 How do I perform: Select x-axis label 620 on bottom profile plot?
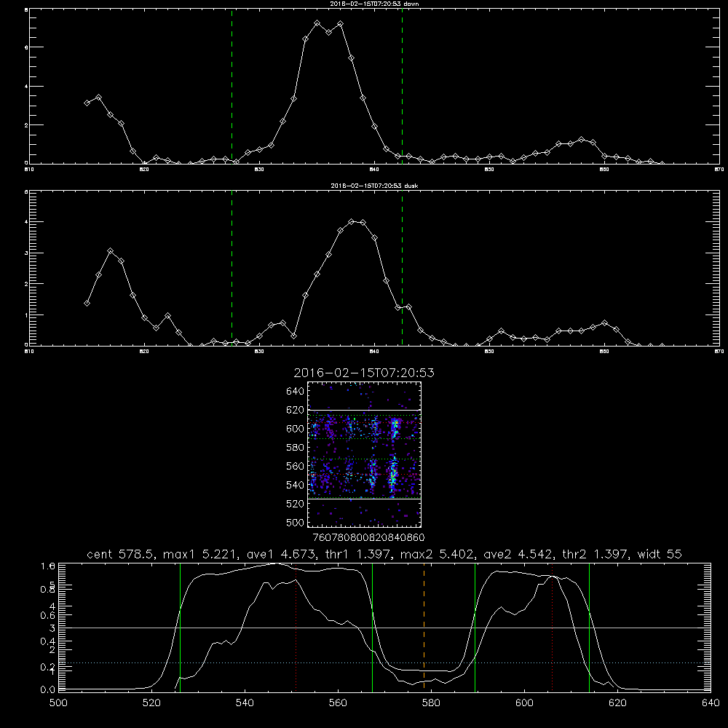point(617,703)
